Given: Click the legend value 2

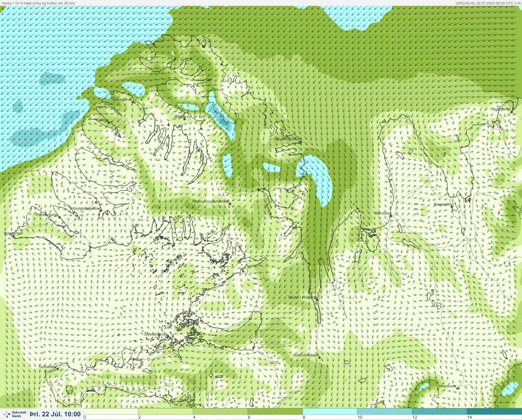Looking at the screenshot, I should (139, 417).
